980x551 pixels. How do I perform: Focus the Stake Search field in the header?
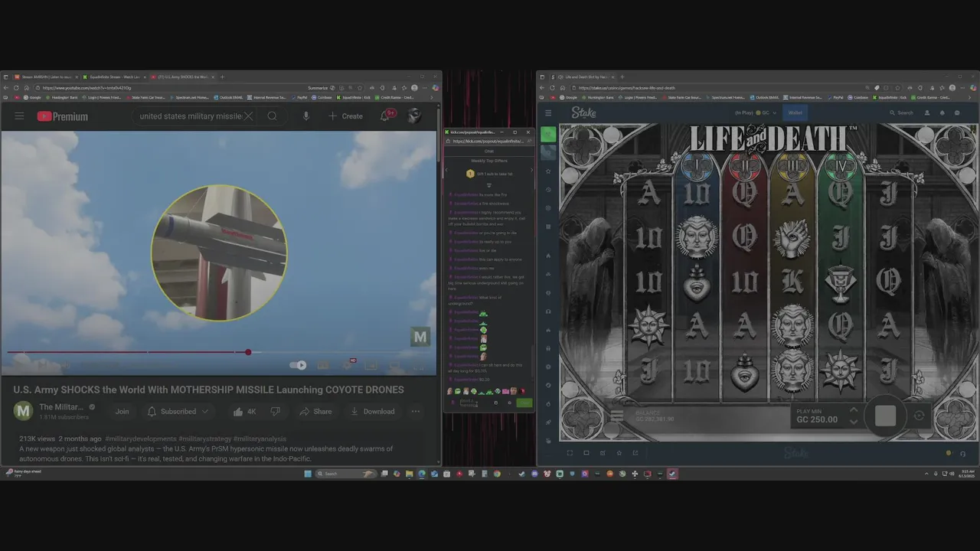coord(901,112)
